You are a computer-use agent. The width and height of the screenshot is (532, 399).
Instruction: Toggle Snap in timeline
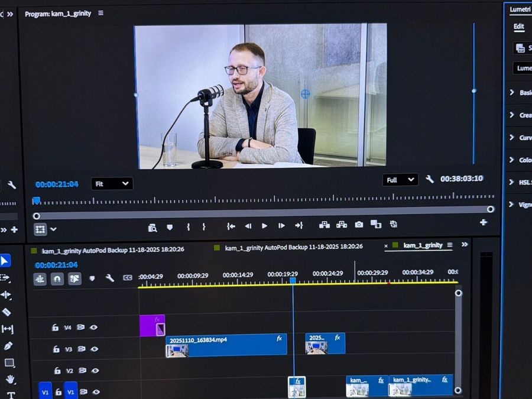pos(57,279)
